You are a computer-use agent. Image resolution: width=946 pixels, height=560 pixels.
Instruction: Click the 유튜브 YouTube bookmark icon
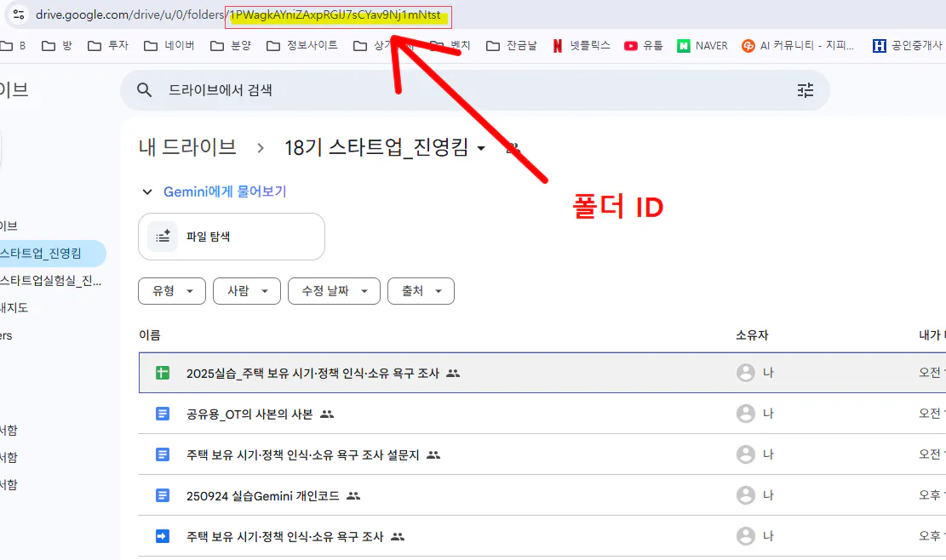(631, 45)
